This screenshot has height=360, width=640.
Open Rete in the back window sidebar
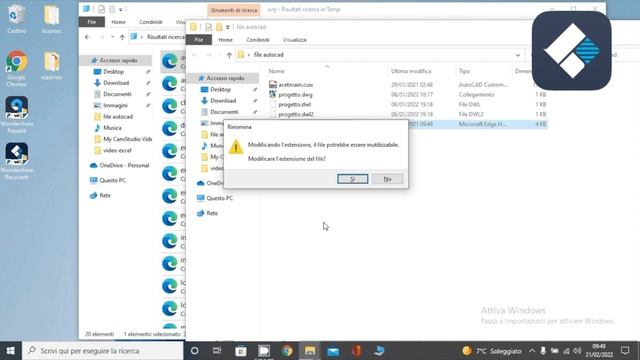105,196
